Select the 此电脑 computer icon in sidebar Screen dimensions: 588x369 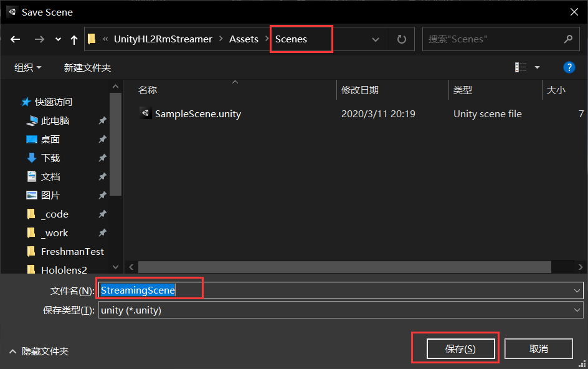(x=32, y=121)
